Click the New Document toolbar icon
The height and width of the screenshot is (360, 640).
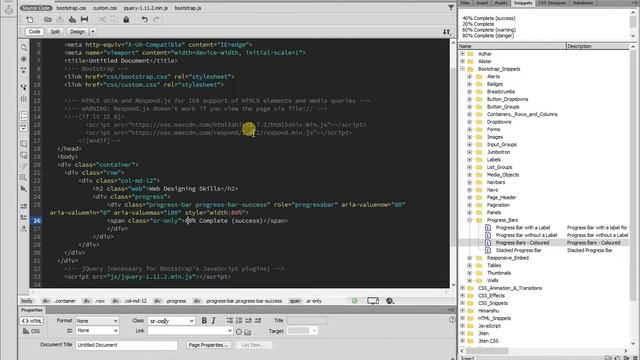tap(30, 19)
